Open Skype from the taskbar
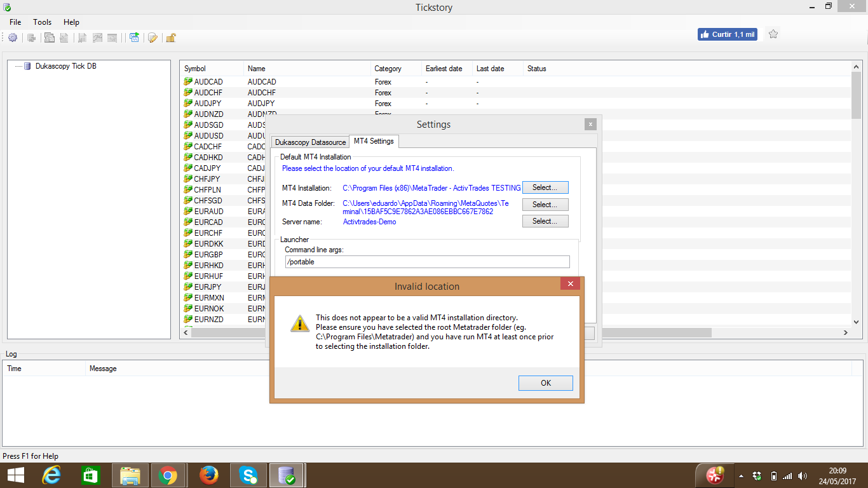The height and width of the screenshot is (488, 868). pyautogui.click(x=248, y=475)
